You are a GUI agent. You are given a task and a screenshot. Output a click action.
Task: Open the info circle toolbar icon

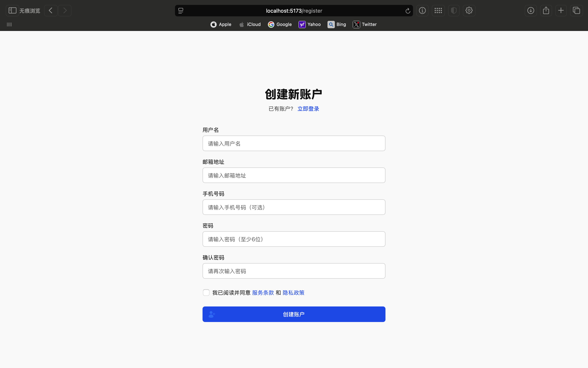coord(422,10)
